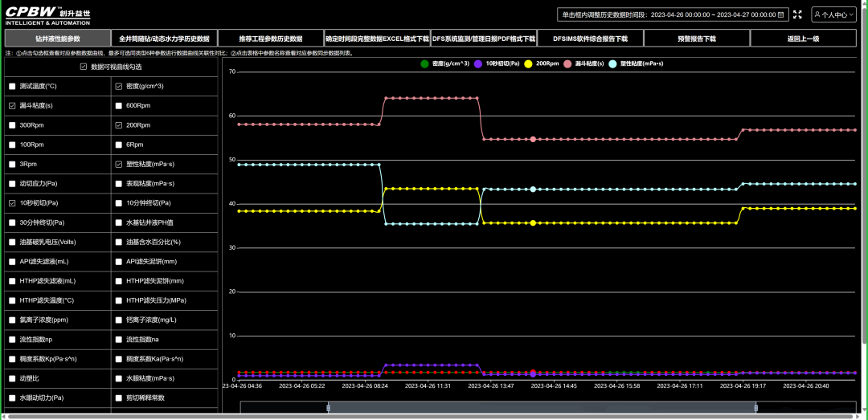This screenshot has height=420, width=868.
Task: Click left handle of chart zoom slider
Action: tap(328, 408)
